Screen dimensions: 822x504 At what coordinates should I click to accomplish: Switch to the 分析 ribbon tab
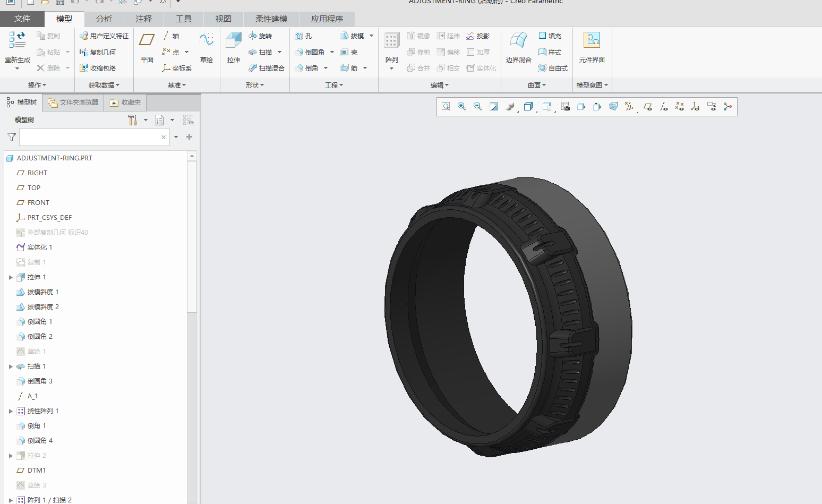(x=104, y=19)
